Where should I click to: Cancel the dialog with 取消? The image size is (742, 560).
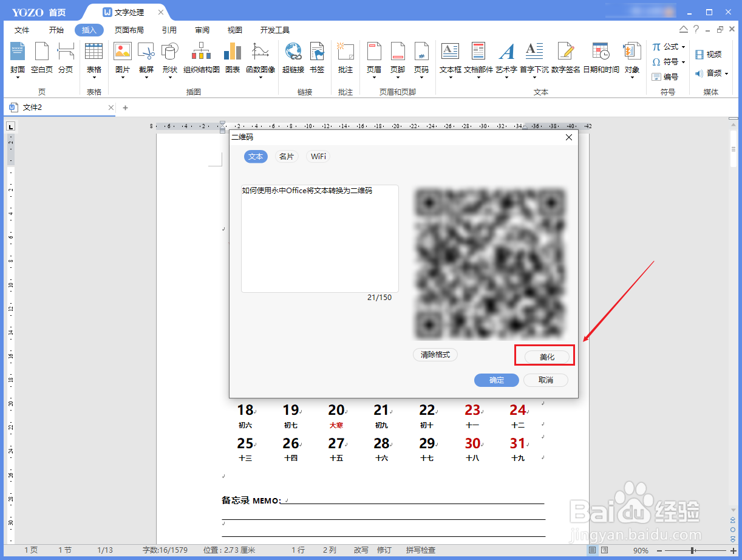point(546,380)
